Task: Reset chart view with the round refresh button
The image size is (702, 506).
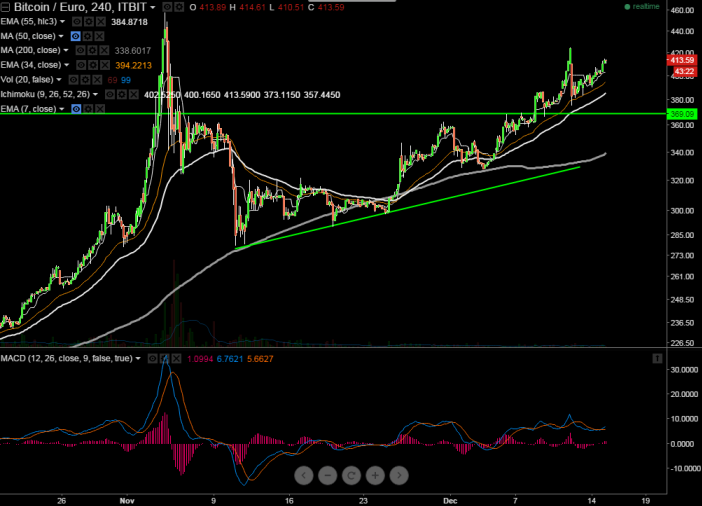Action: [x=351, y=476]
